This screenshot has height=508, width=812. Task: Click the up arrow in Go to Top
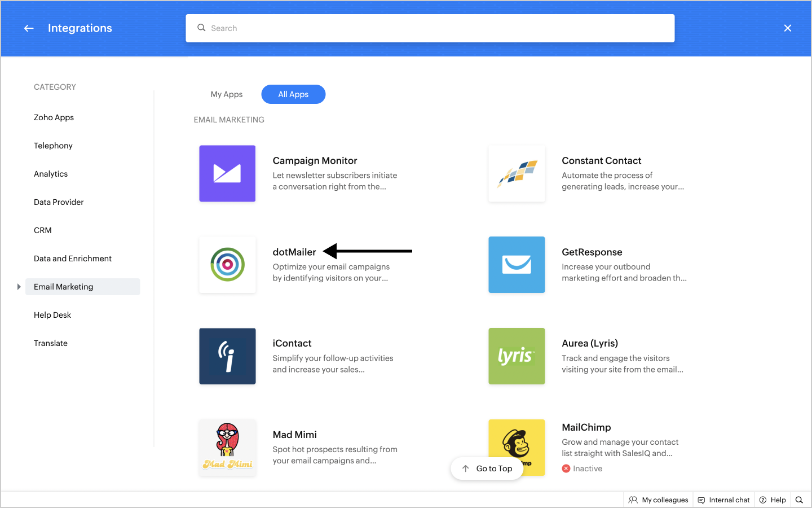pyautogui.click(x=466, y=468)
